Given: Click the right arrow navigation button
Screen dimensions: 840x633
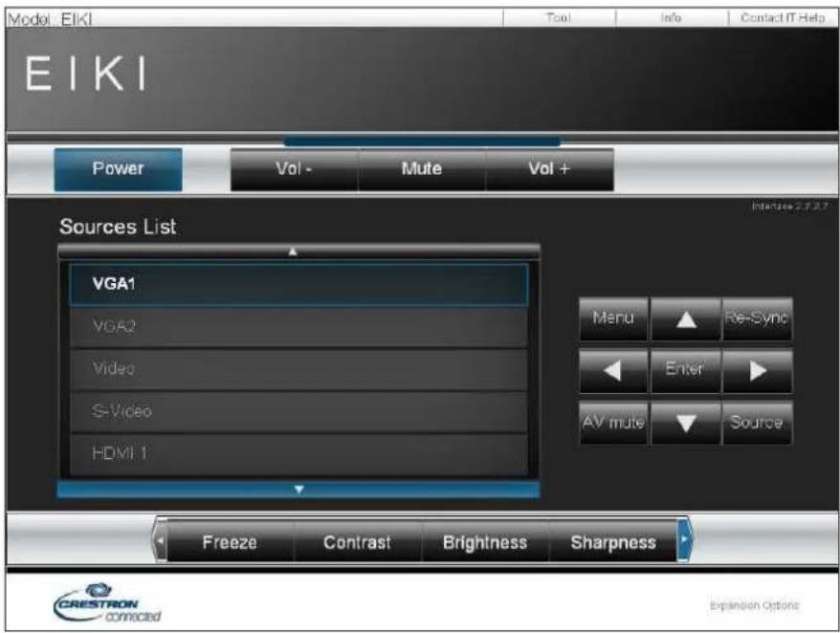Looking at the screenshot, I should tap(757, 371).
